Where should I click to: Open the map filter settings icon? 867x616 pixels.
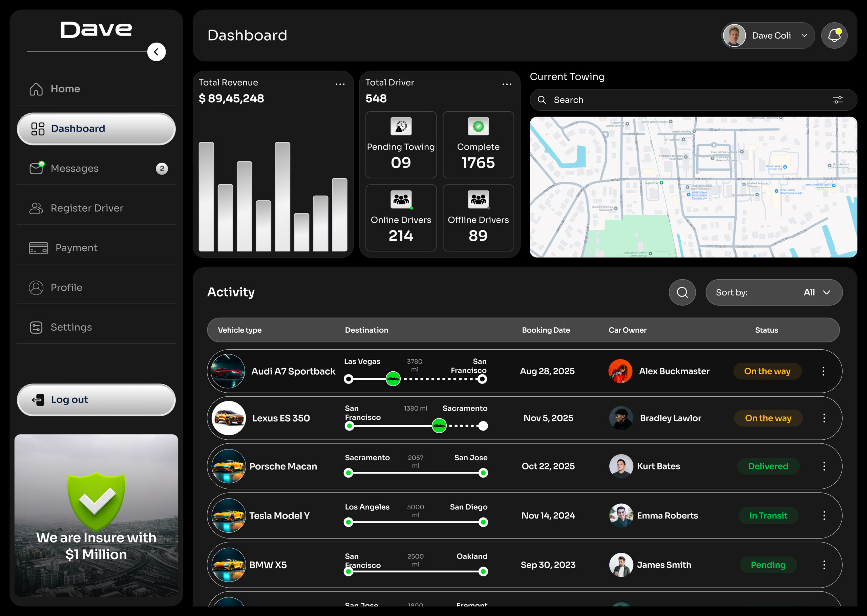coord(838,100)
